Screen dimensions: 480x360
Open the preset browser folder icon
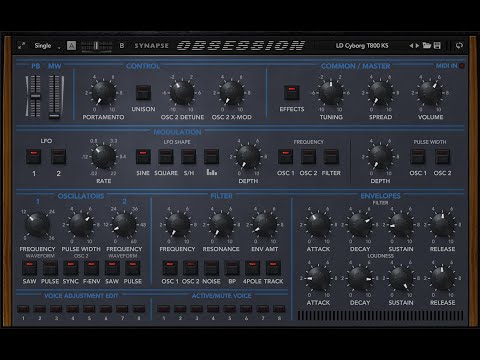point(427,45)
